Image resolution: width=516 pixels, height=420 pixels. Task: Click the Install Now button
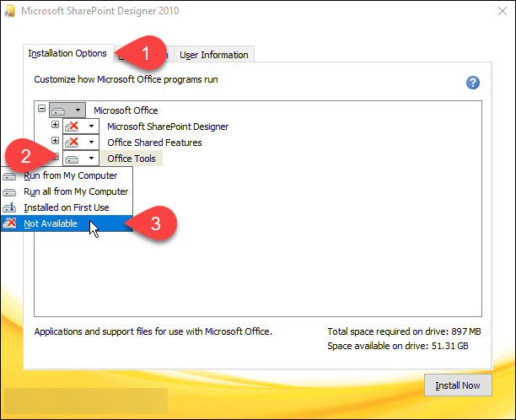(458, 385)
